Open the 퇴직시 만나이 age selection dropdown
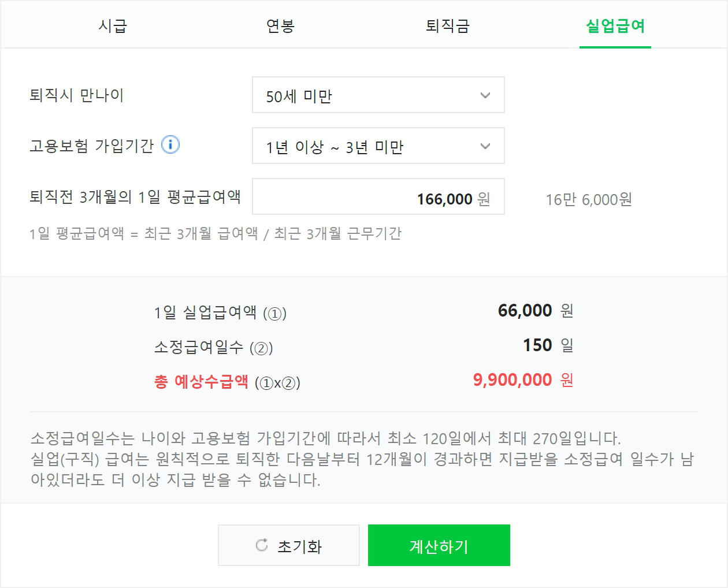Image resolution: width=728 pixels, height=588 pixels. [x=378, y=95]
